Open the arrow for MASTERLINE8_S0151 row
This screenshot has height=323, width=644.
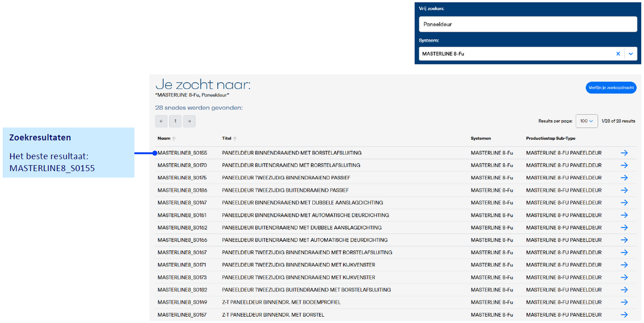coord(624,215)
